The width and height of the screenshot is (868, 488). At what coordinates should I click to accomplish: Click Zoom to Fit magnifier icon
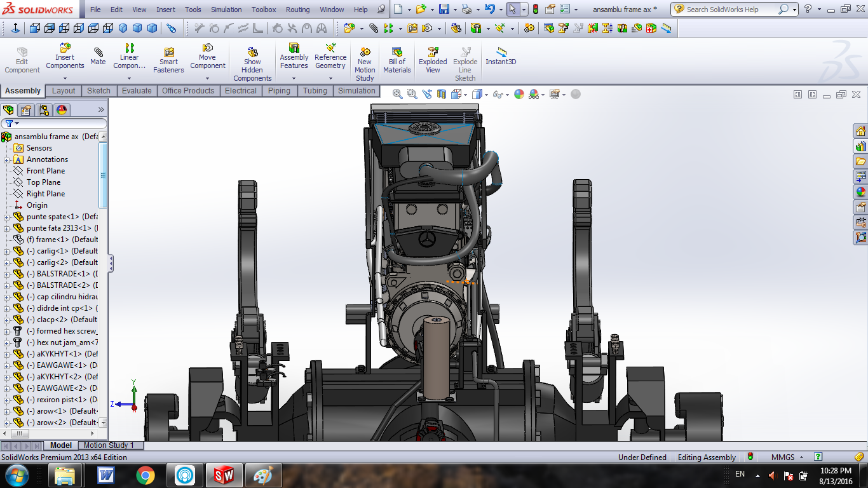[x=398, y=94]
